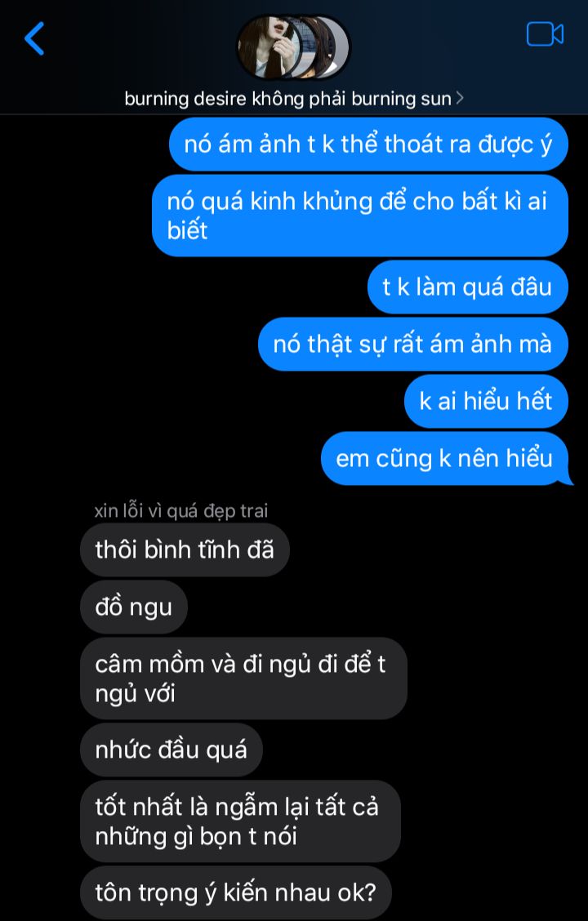Select the message tốt nhất là ngẫm lại tất cả
The height and width of the screenshot is (921, 588).
click(x=240, y=821)
